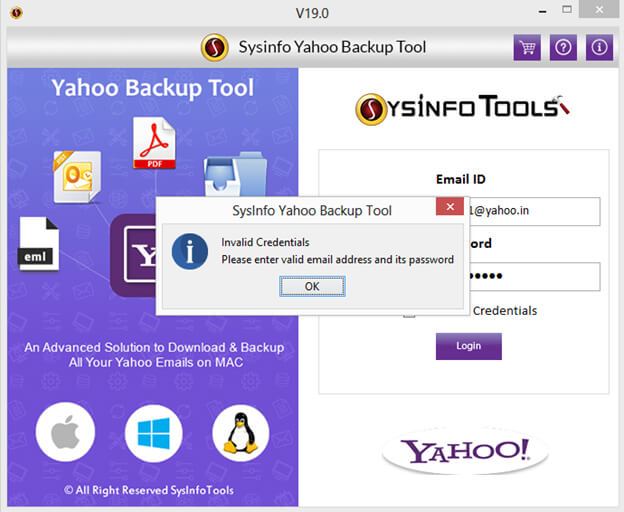Click the Linux penguin platform icon
This screenshot has width=624, height=512.
pos(241,433)
